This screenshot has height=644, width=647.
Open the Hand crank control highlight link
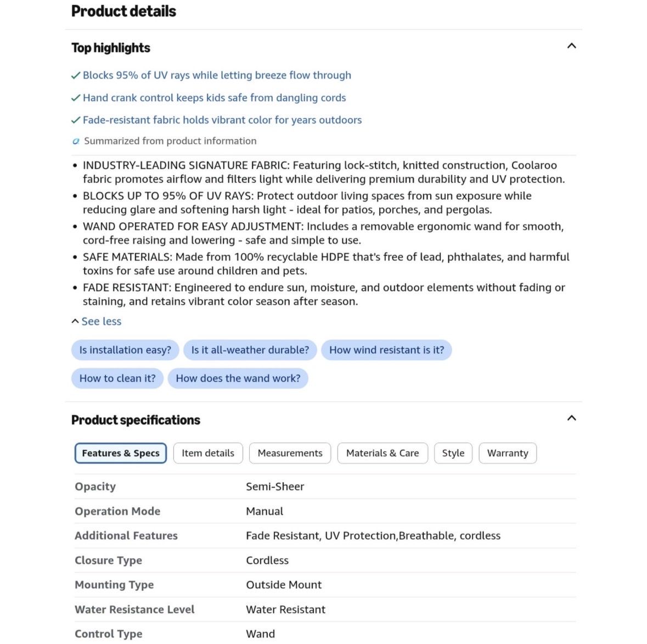[214, 98]
